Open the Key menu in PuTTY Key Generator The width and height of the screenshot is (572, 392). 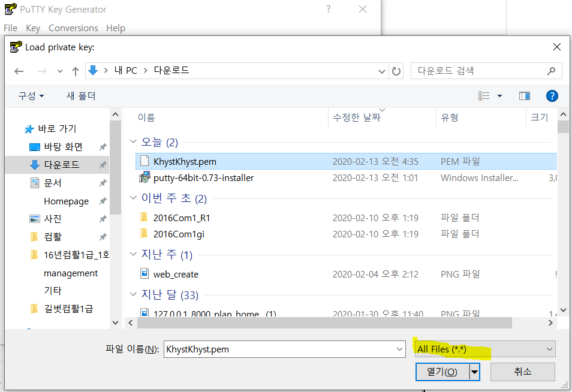33,28
